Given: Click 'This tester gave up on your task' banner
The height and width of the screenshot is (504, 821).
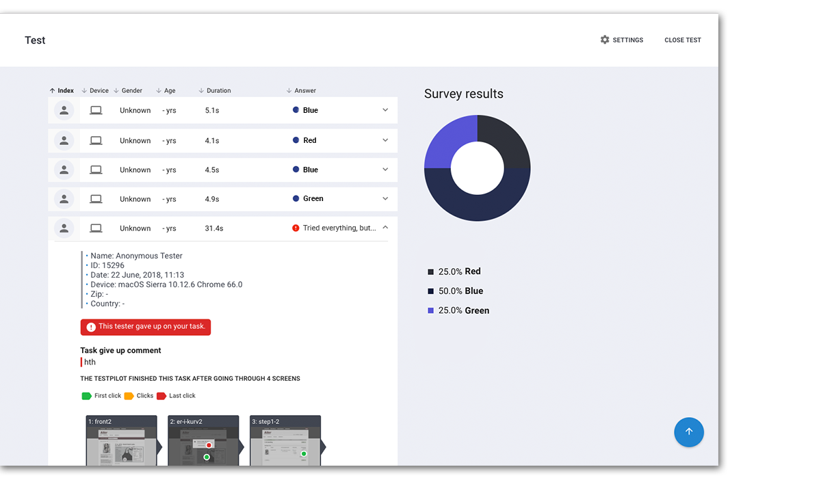Looking at the screenshot, I should (146, 327).
